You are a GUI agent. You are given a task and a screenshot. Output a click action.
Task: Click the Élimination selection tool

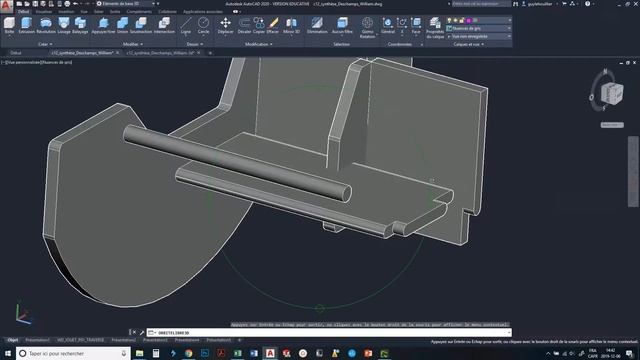[x=317, y=26]
